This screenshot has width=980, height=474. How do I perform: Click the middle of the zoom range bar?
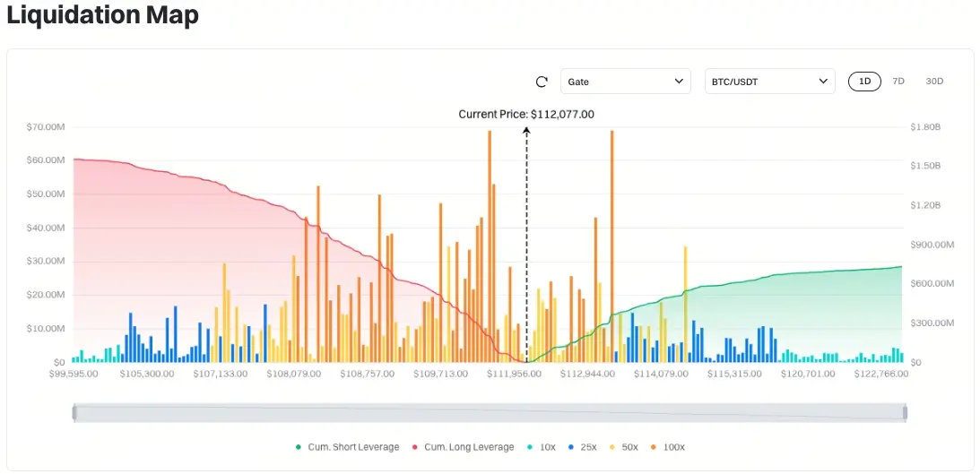tap(490, 412)
